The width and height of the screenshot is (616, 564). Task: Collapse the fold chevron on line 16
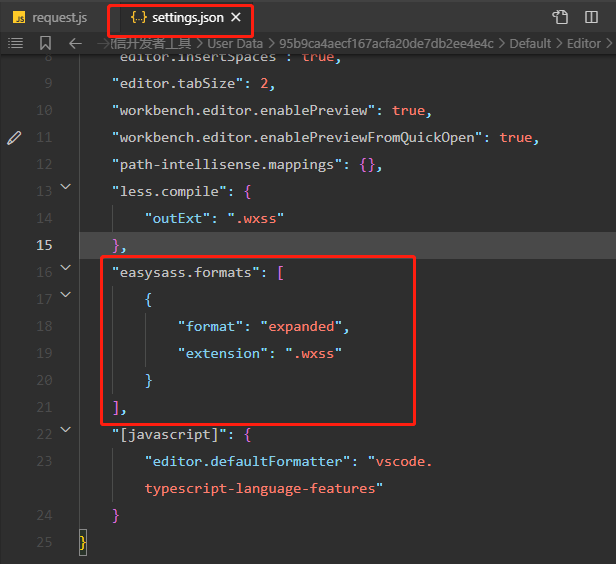point(66,267)
